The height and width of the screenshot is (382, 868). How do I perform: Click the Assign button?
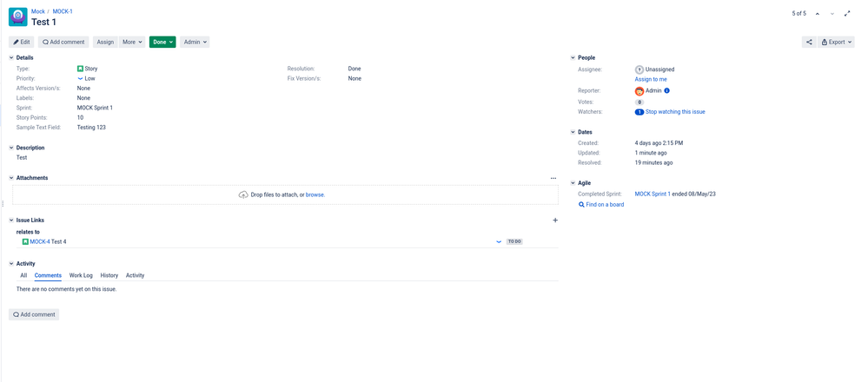(x=105, y=42)
